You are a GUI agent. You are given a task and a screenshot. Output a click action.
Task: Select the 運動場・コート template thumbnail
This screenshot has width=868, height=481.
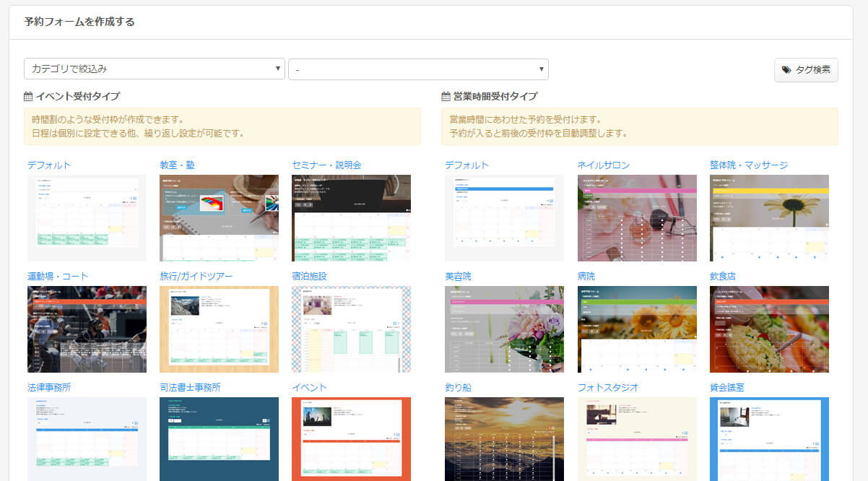click(x=87, y=329)
